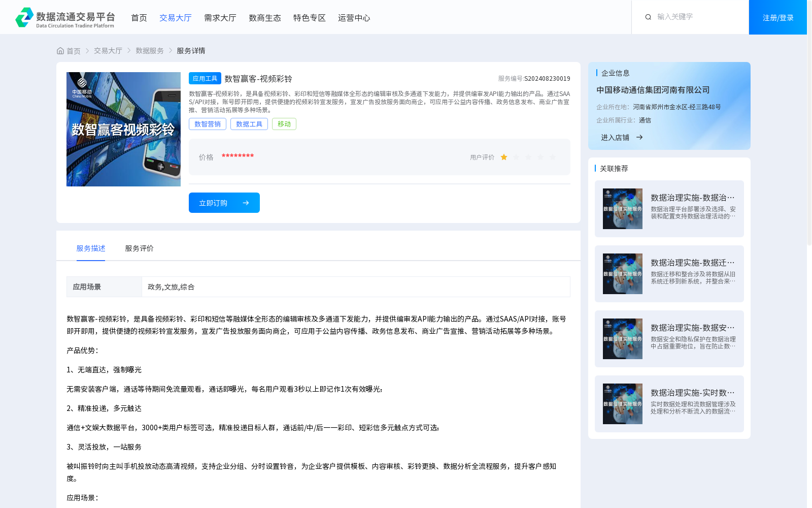This screenshot has height=508, width=812.
Task: Click the home icon in breadcrumb
Action: tap(60, 51)
